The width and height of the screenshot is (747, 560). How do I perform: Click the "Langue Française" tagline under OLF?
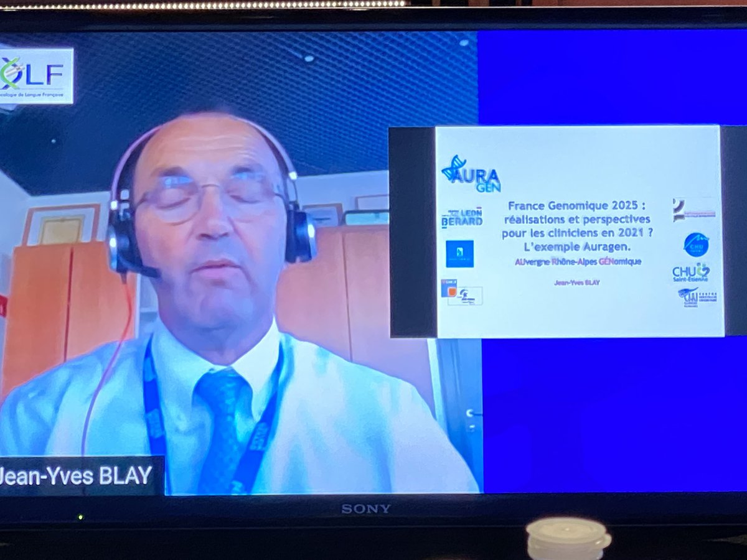click(37, 96)
